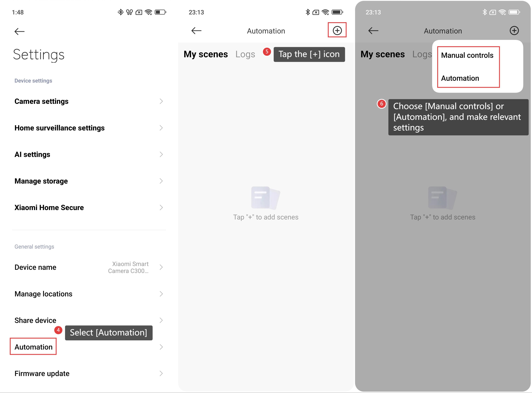The image size is (532, 393).
Task: Open Firmware update
Action: 42,373
